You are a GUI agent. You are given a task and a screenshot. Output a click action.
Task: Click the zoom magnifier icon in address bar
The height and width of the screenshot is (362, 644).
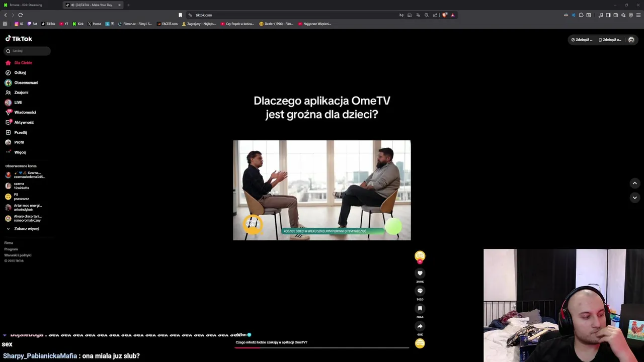click(x=426, y=15)
